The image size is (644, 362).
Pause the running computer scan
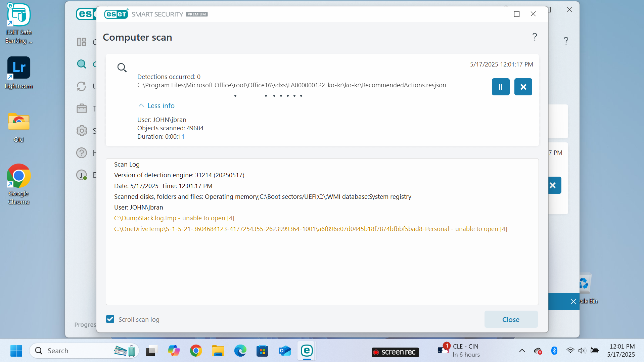[500, 87]
